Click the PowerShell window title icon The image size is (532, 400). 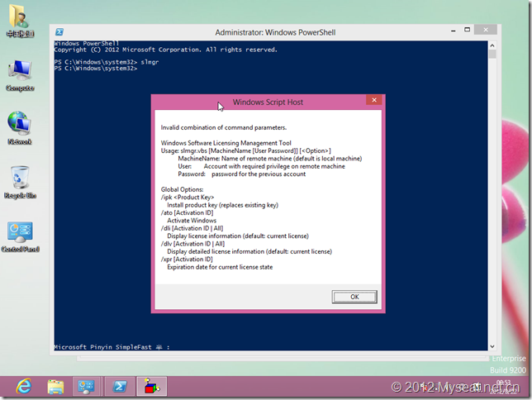(59, 32)
